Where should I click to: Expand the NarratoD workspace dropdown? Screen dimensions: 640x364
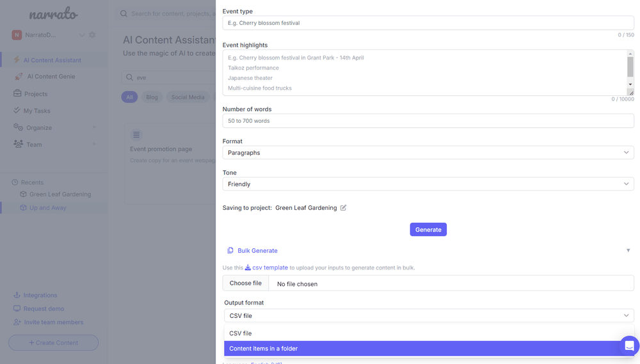(82, 35)
